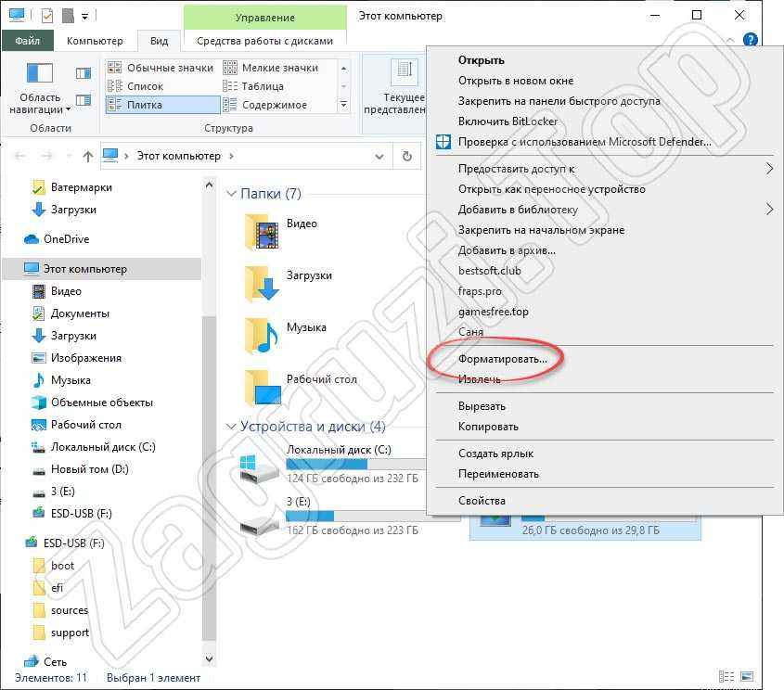Image resolution: width=784 pixels, height=690 pixels.
Task: Collapse the Устройства и диски group
Action: coord(231,428)
